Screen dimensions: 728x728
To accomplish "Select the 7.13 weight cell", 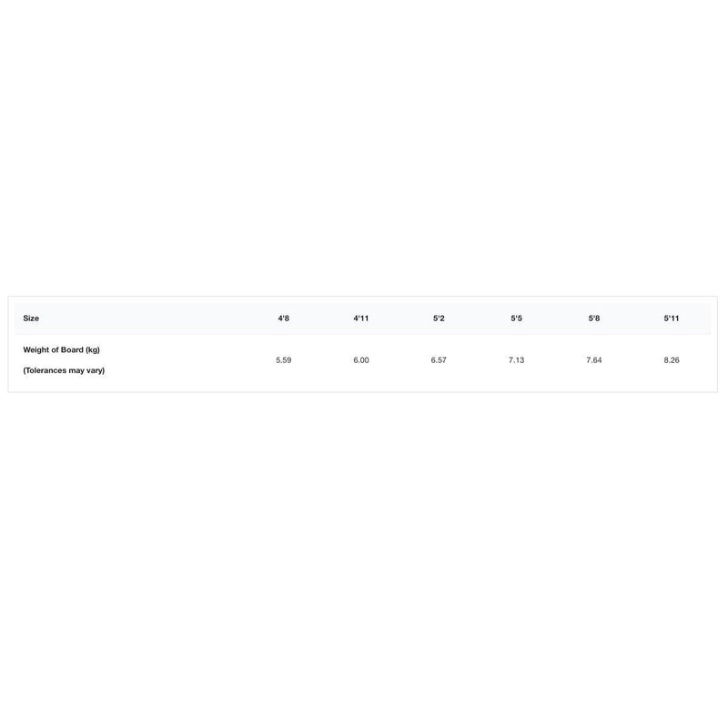I will 516,360.
